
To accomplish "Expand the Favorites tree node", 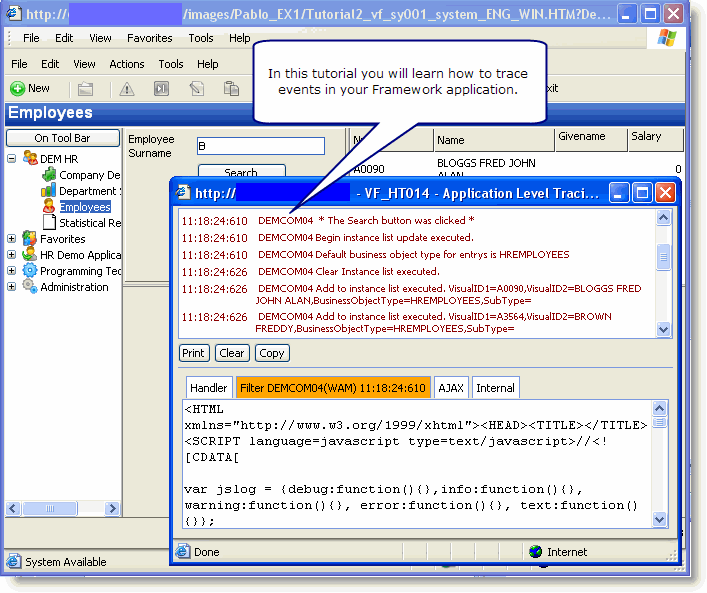I will [x=12, y=239].
